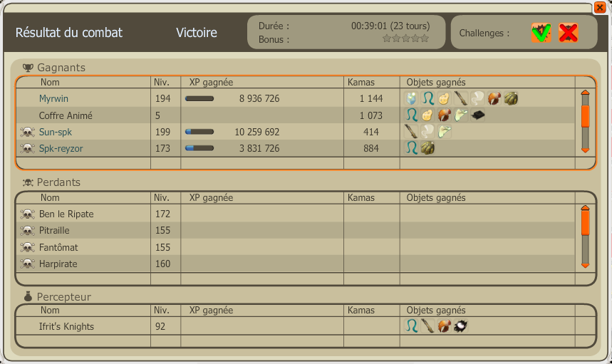Image resolution: width=612 pixels, height=364 pixels.
Task: Click the olive shell item in Spk-reyzor's row
Action: pos(427,148)
